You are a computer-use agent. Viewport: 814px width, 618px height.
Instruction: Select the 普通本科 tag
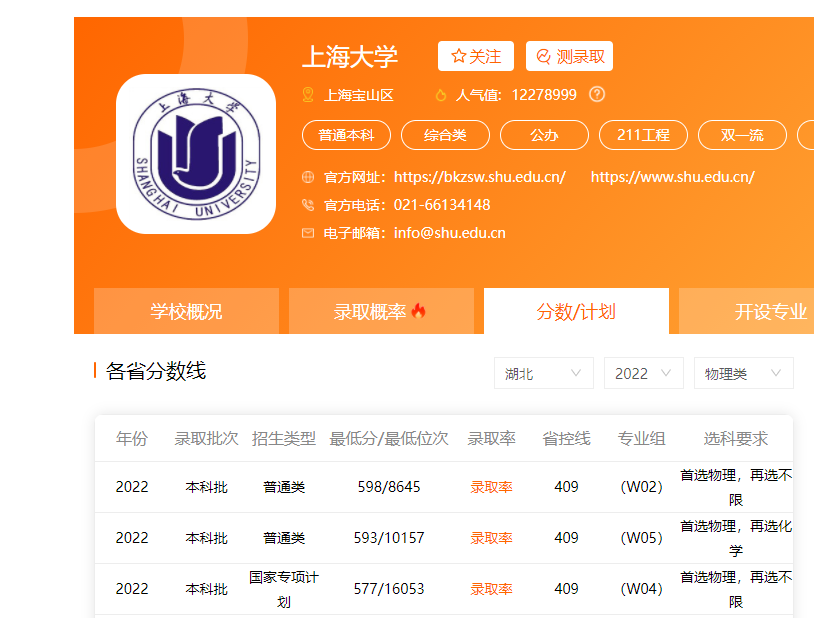coord(346,135)
